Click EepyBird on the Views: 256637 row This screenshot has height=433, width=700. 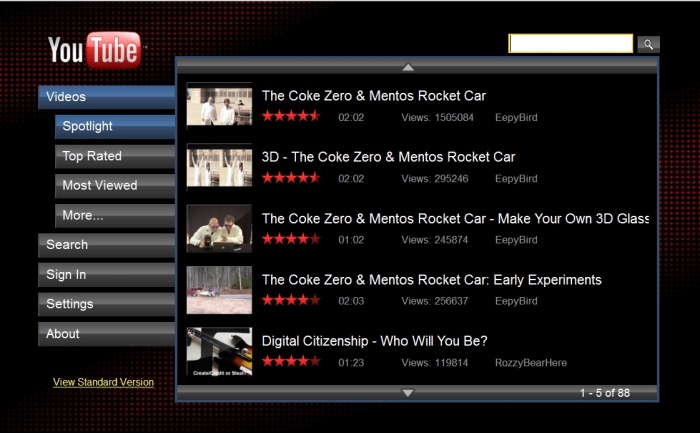pos(516,301)
